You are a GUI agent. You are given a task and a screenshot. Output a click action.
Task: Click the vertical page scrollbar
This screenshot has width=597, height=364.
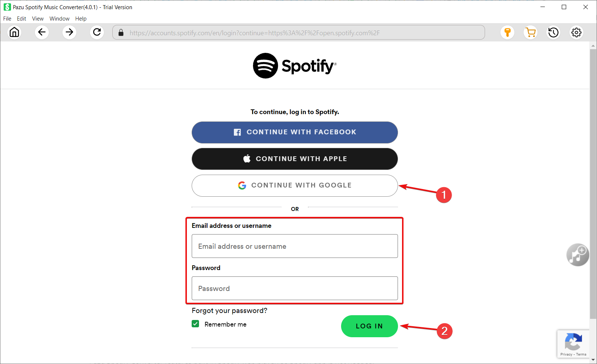[593, 183]
